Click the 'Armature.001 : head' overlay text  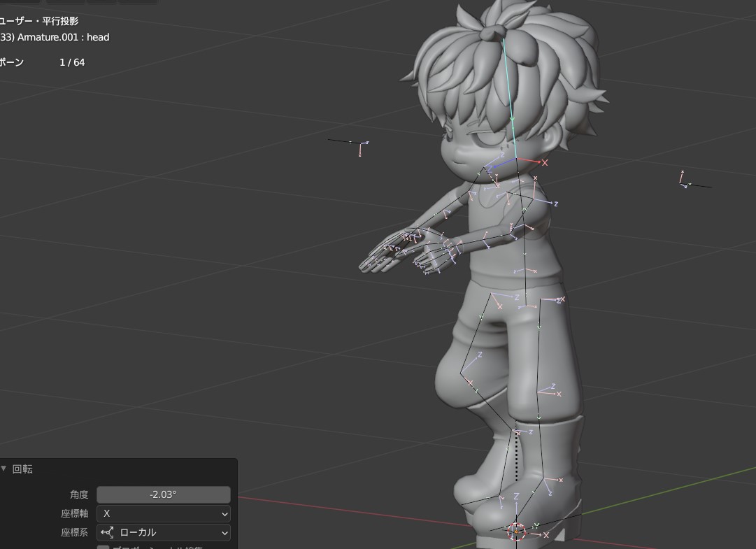click(x=63, y=37)
